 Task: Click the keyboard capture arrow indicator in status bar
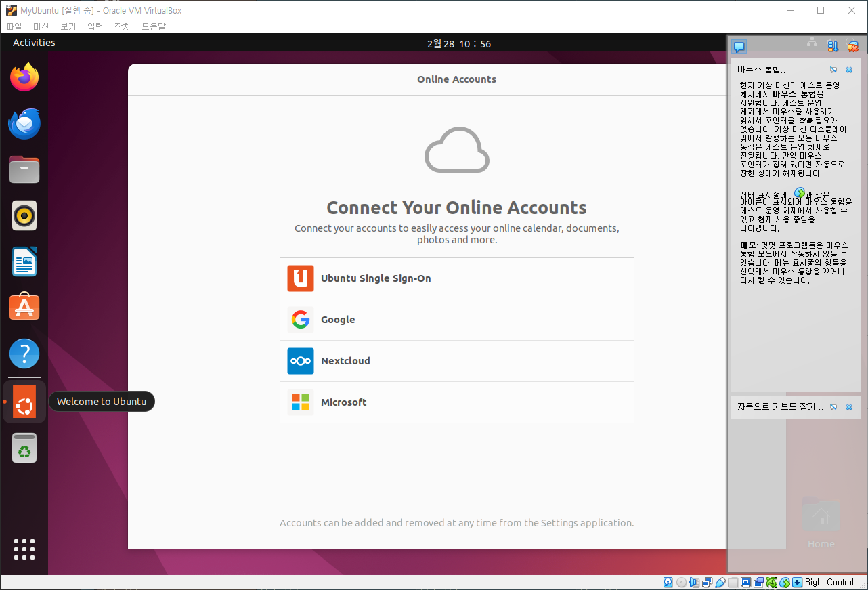coord(798,582)
